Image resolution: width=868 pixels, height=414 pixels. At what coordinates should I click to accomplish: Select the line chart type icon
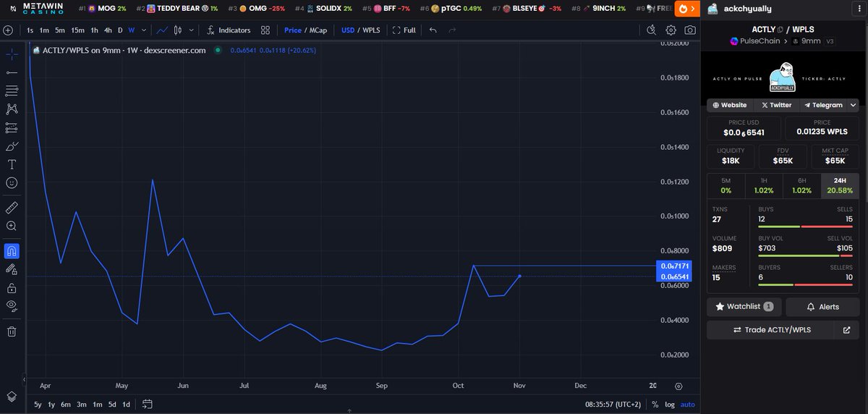[x=163, y=30]
